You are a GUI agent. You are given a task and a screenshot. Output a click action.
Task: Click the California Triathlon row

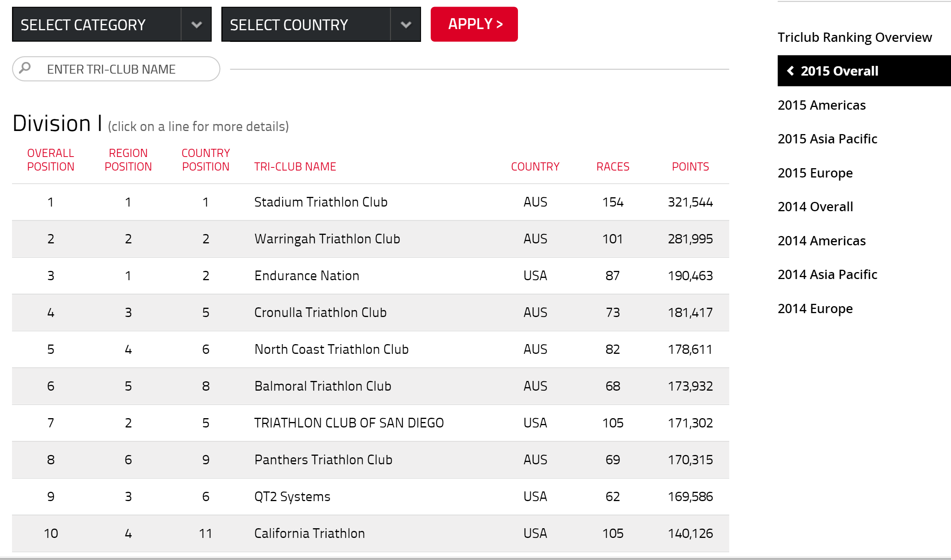pyautogui.click(x=370, y=533)
